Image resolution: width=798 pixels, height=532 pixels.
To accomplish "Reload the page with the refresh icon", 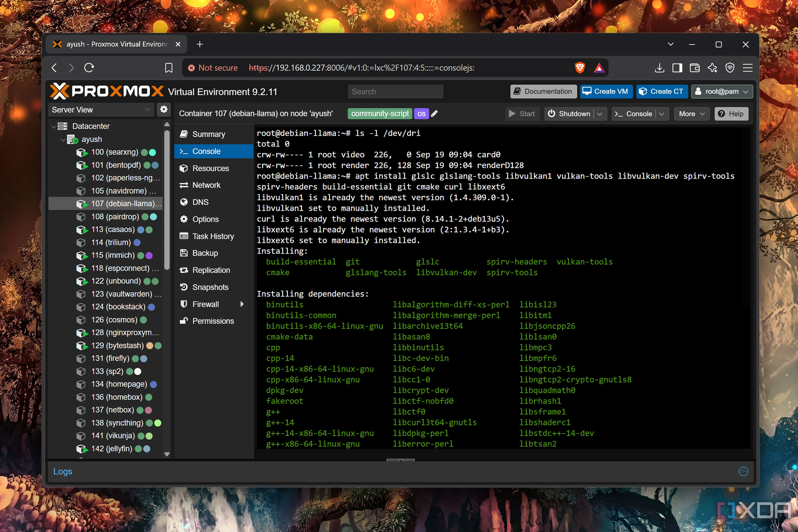I will point(89,68).
